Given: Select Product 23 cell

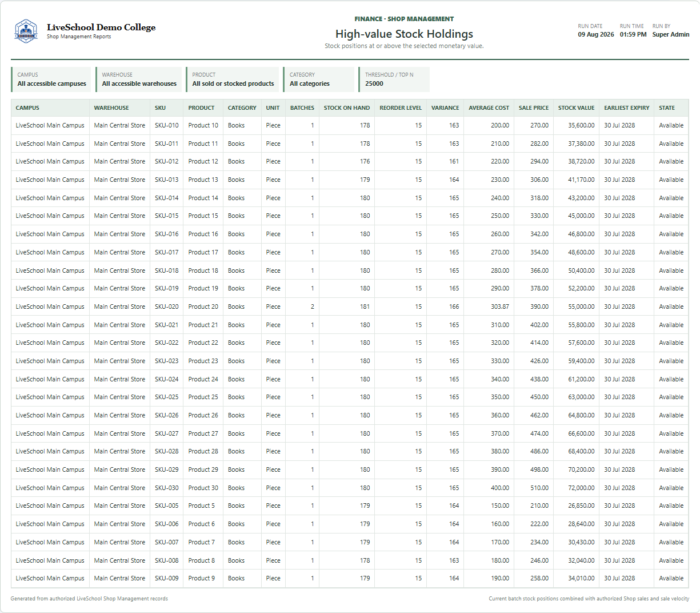Looking at the screenshot, I should click(x=203, y=361).
